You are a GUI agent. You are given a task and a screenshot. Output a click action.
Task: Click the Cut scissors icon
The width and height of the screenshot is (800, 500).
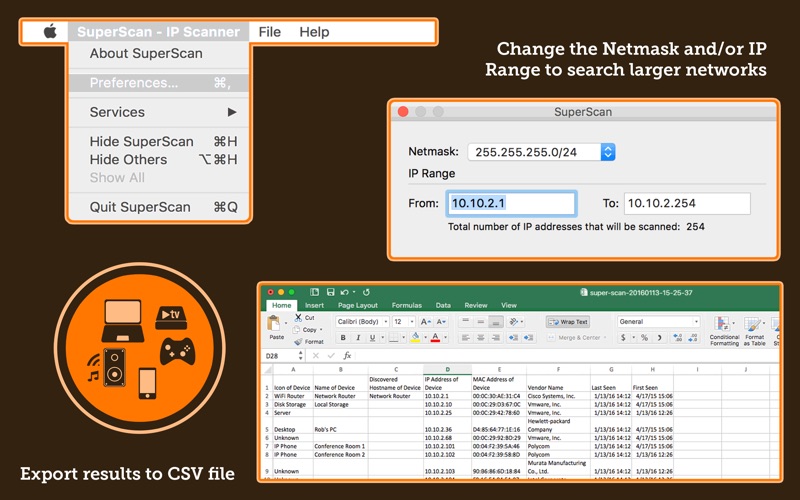296,317
